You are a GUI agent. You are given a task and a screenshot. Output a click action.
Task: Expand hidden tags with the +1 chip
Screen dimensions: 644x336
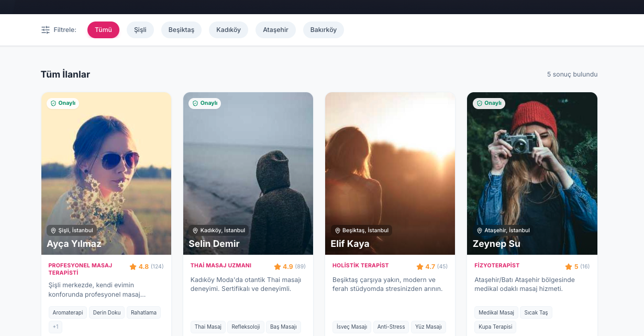point(55,327)
